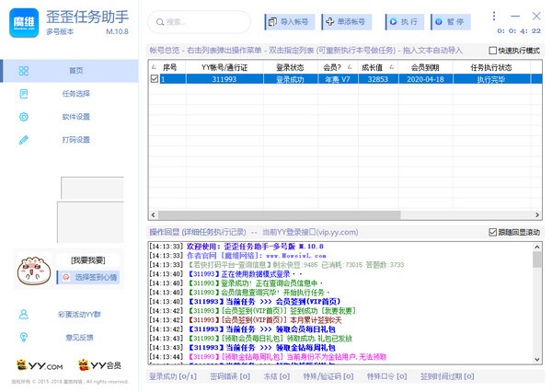Click the 软件设置 gear icon
This screenshot has width=552, height=392.
[24, 117]
